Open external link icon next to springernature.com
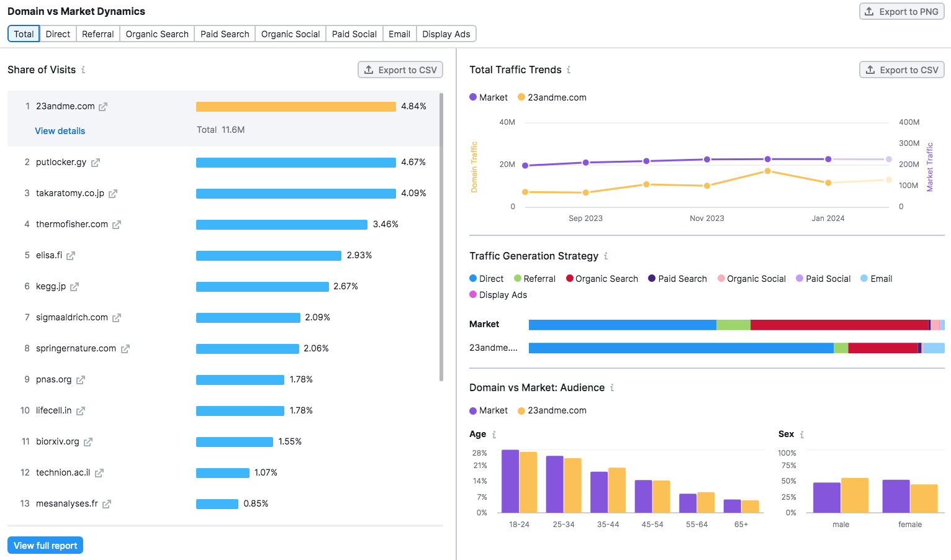951x560 pixels. pos(125,349)
